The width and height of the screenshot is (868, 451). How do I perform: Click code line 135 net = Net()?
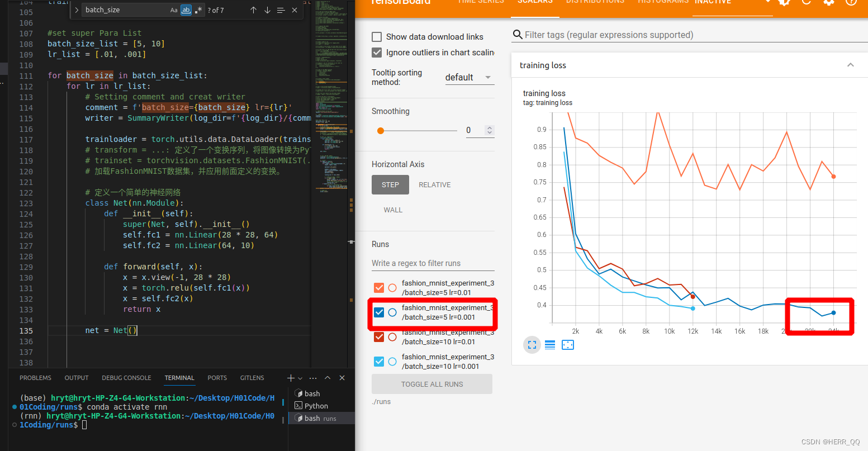click(111, 331)
